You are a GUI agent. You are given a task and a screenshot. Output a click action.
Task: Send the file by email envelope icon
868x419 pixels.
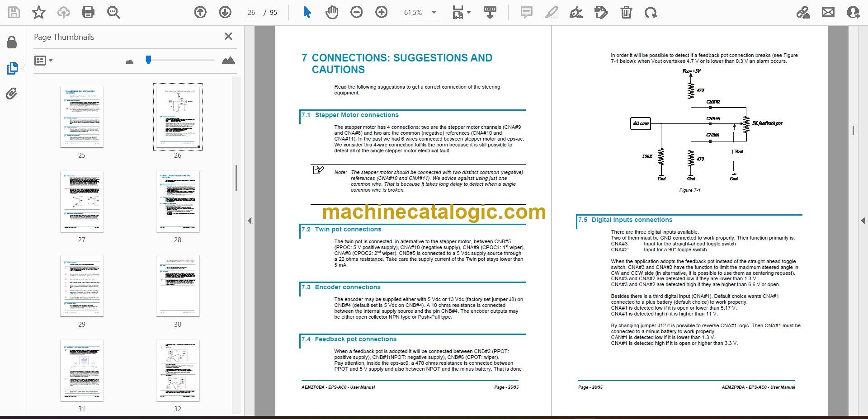(x=828, y=12)
